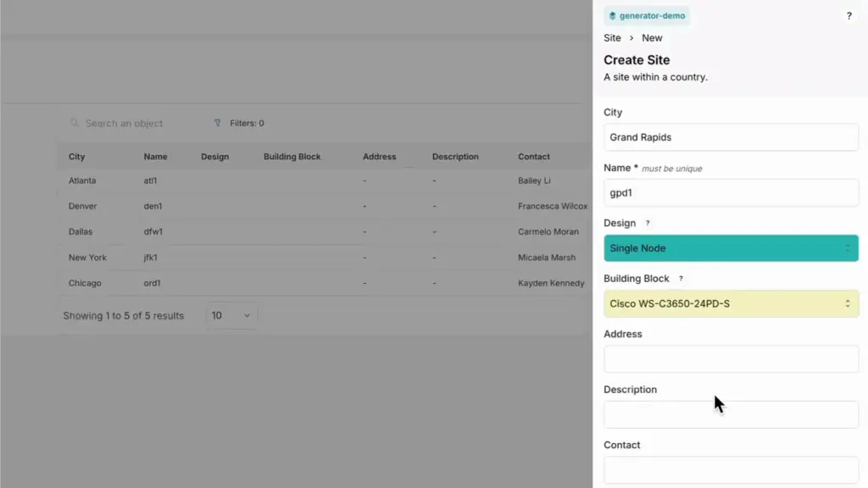
Task: Select the Dallas row city cell
Action: click(x=81, y=231)
